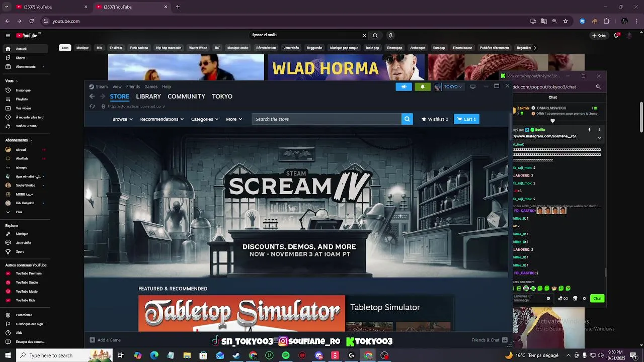Switch to Steam COMMUNITY tab
The width and height of the screenshot is (644, 362).
pyautogui.click(x=186, y=97)
